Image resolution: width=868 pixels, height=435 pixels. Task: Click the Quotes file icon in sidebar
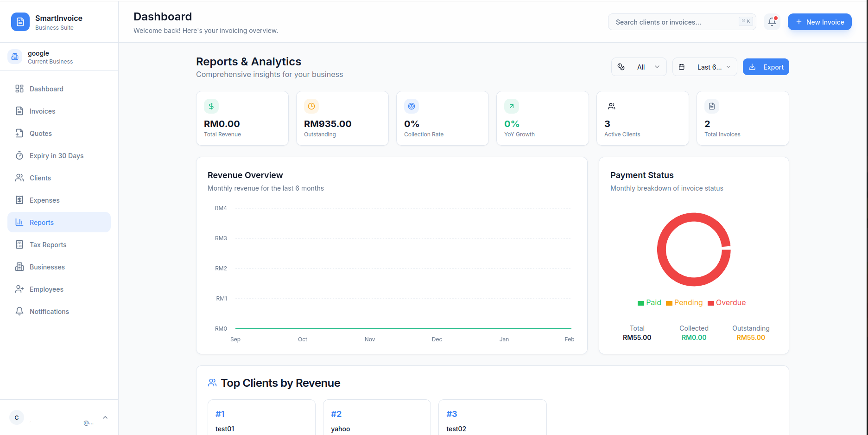tap(19, 133)
